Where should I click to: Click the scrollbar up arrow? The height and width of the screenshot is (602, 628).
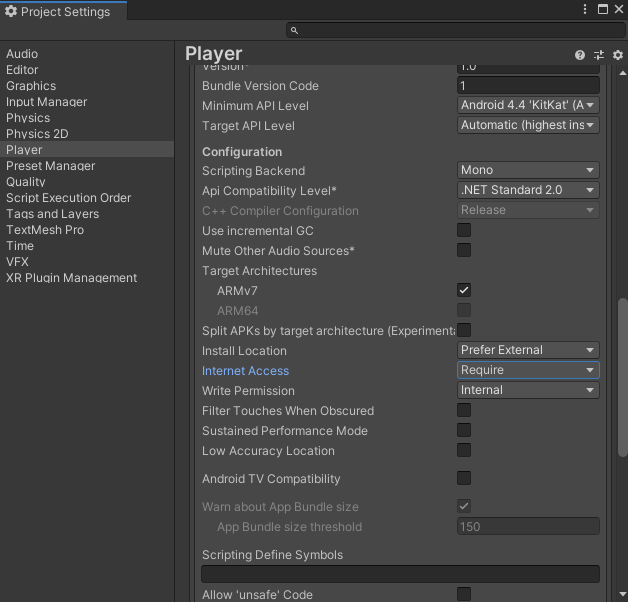[622, 73]
